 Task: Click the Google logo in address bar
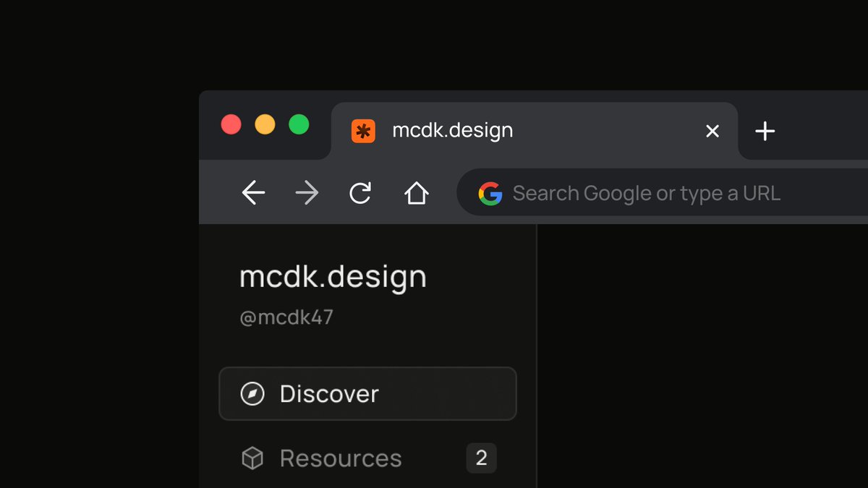click(x=490, y=193)
